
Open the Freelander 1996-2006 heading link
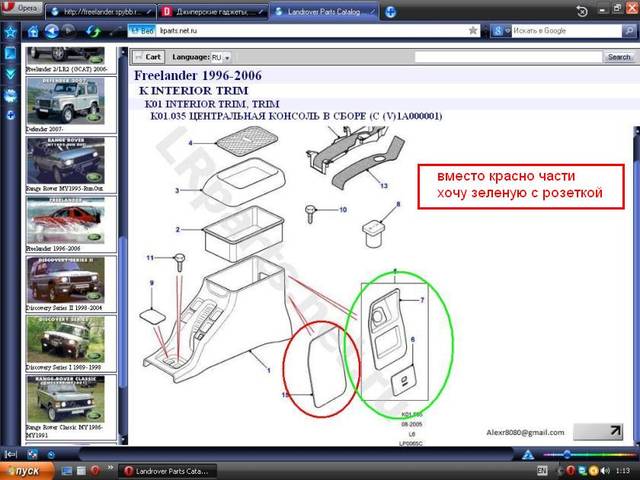(198, 76)
